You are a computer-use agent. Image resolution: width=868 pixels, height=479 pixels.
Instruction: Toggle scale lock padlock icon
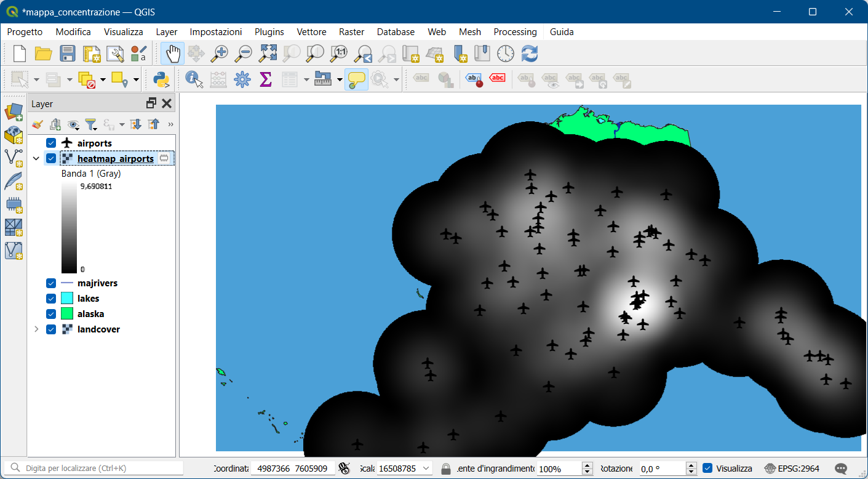[446, 469]
